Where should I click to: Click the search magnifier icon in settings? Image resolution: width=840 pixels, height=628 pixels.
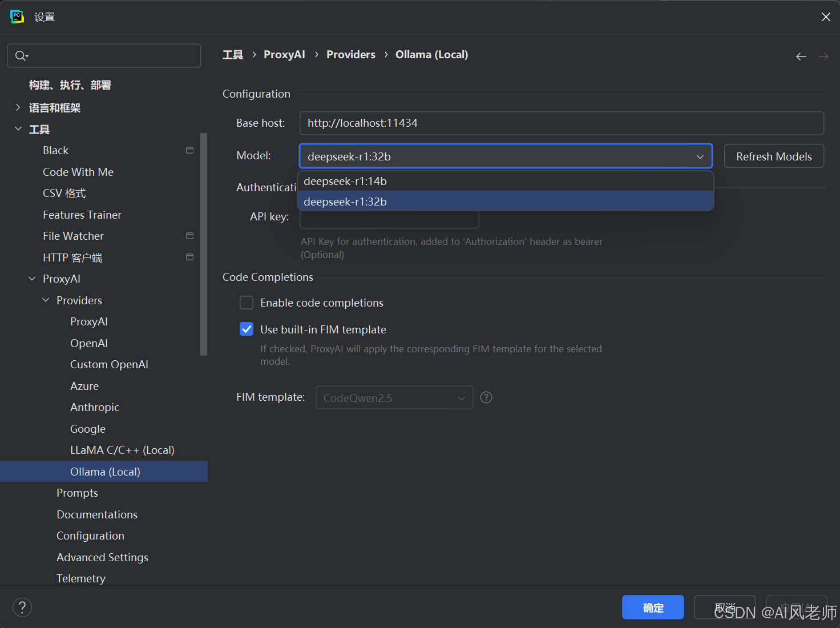click(21, 55)
